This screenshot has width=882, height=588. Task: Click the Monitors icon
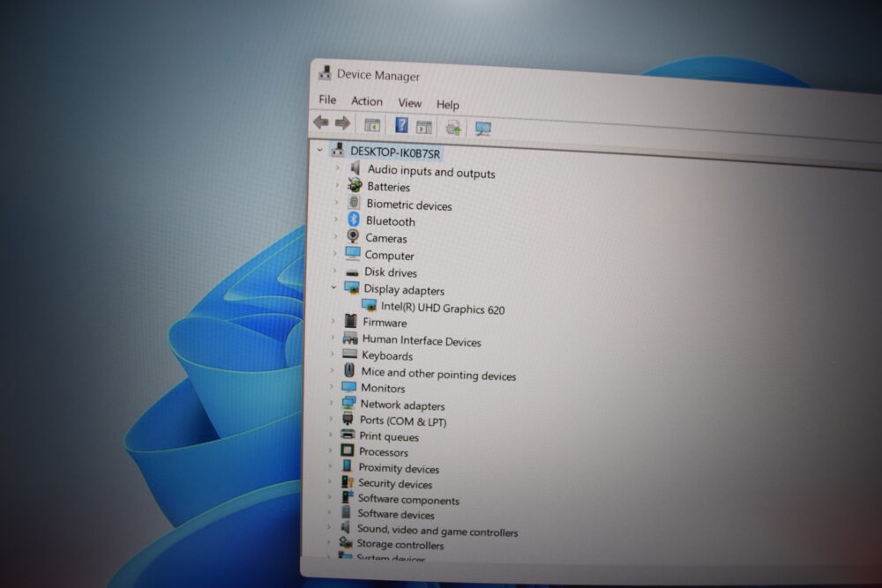click(348, 387)
